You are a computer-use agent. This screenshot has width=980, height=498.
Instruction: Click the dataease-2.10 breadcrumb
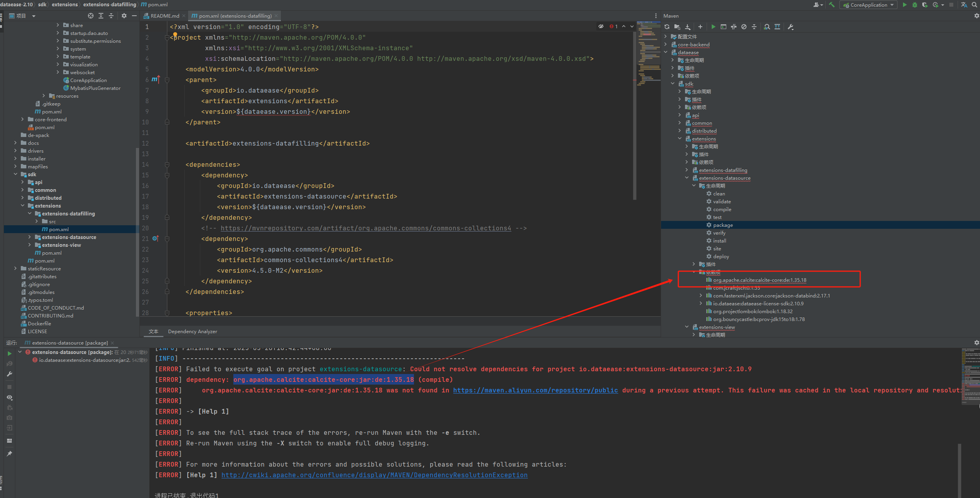(16, 4)
